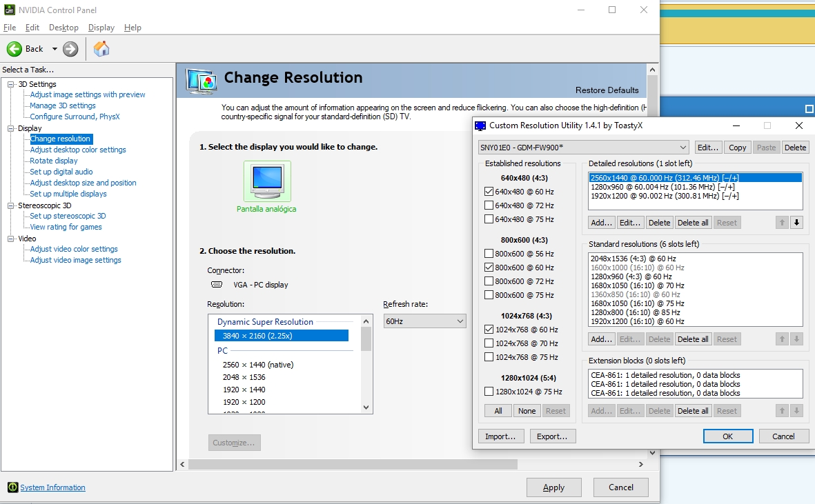This screenshot has height=504, width=815.
Task: Click the green Back arrow icon
Action: [x=14, y=49]
